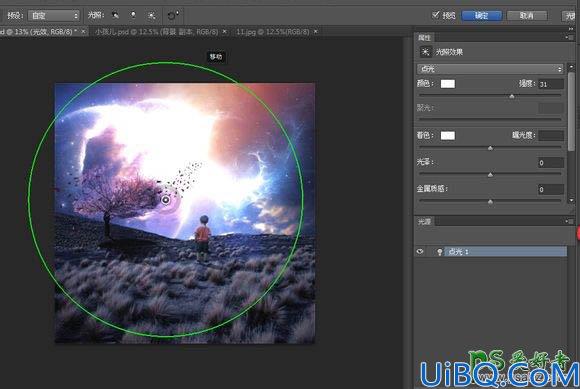Click the 金属质感 metallic value field

551,190
